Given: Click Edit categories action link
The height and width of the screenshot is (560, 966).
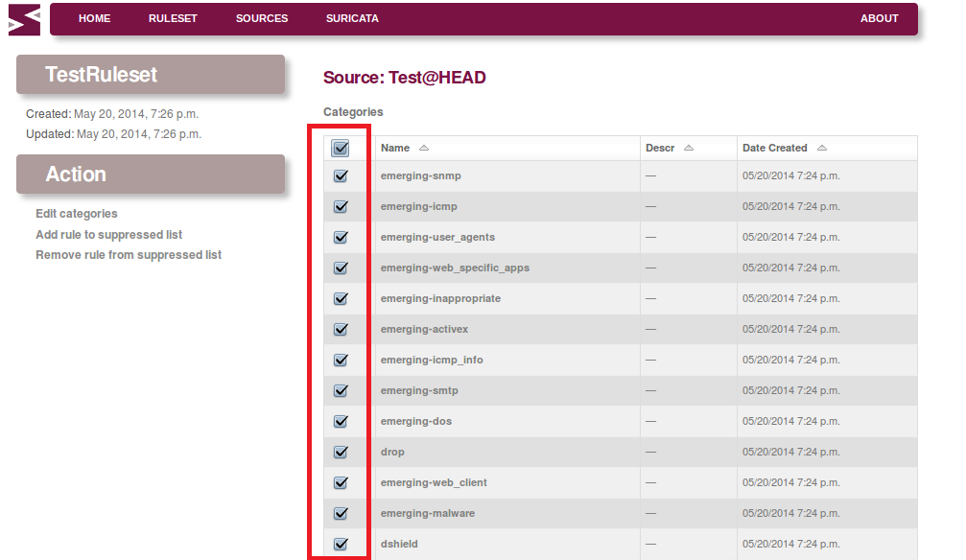Looking at the screenshot, I should [x=77, y=214].
